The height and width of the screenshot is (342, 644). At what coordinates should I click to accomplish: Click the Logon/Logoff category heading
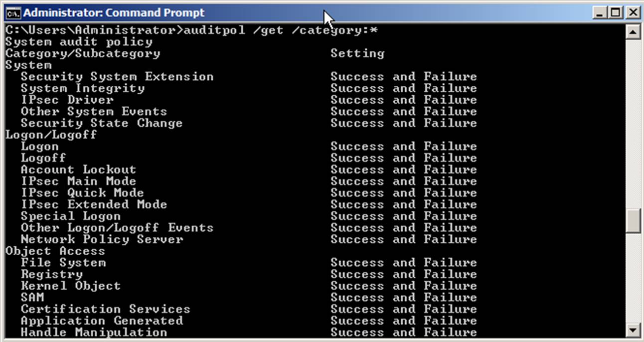point(51,135)
